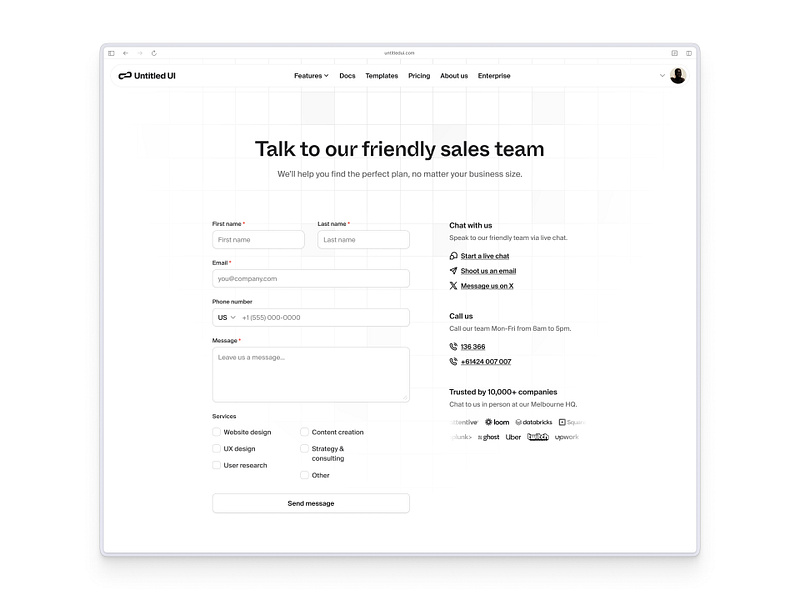Check the UX design option
Viewport: 800px width, 600px height.
(x=216, y=448)
